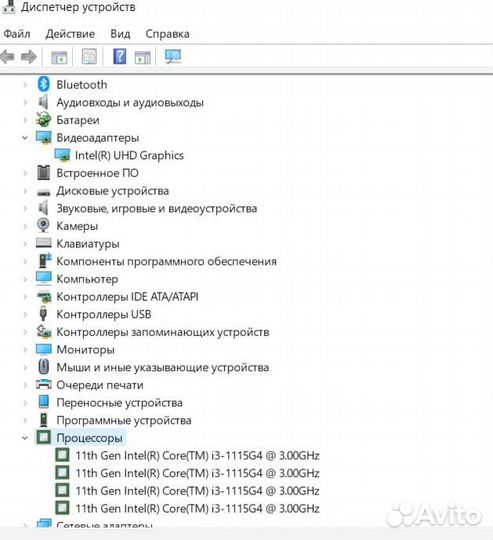Expand the Мониторы node
Viewport: 493px width, 540px height.
click(x=25, y=350)
